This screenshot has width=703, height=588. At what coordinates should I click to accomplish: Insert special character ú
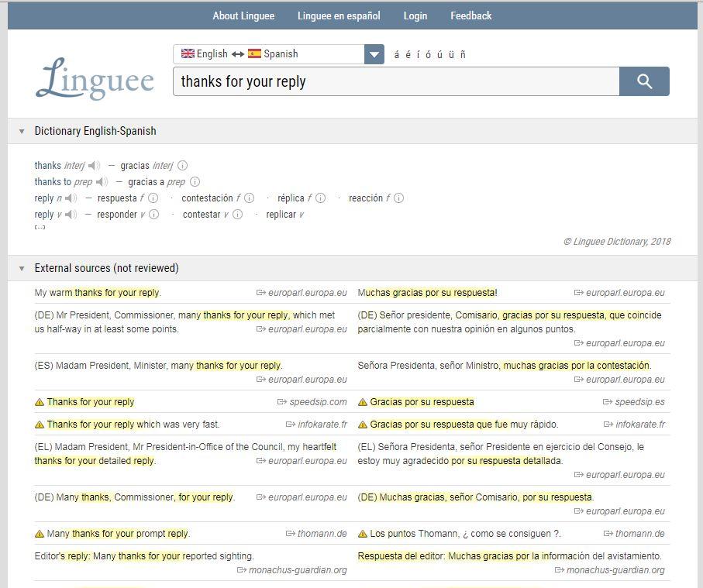click(439, 55)
